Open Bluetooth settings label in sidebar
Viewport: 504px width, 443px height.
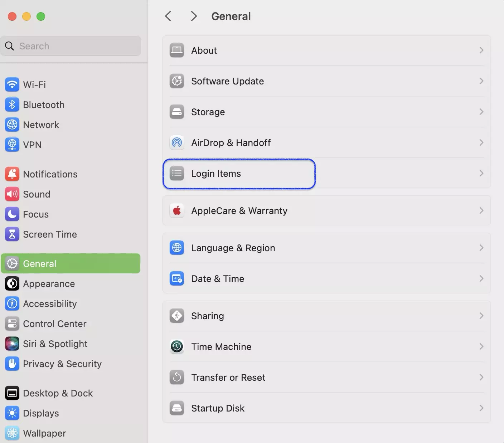(44, 105)
